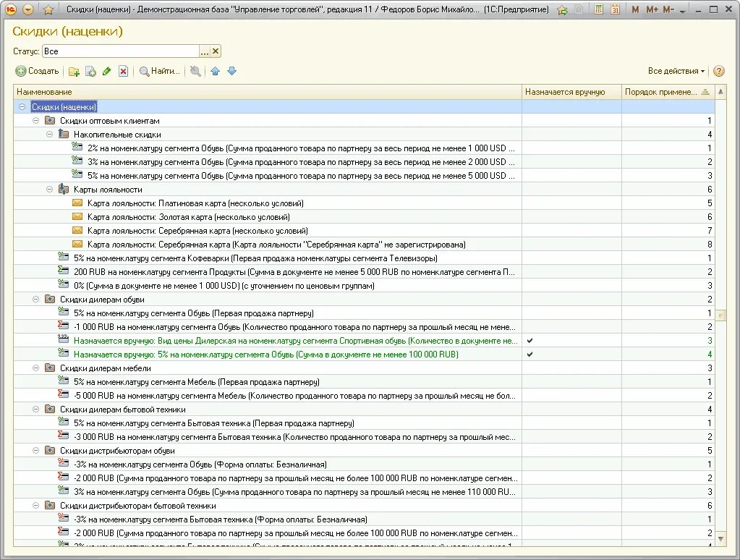The height and width of the screenshot is (560, 740).
Task: Select 5% Обувь (Первая продажа партнеру) row
Action: click(x=364, y=313)
